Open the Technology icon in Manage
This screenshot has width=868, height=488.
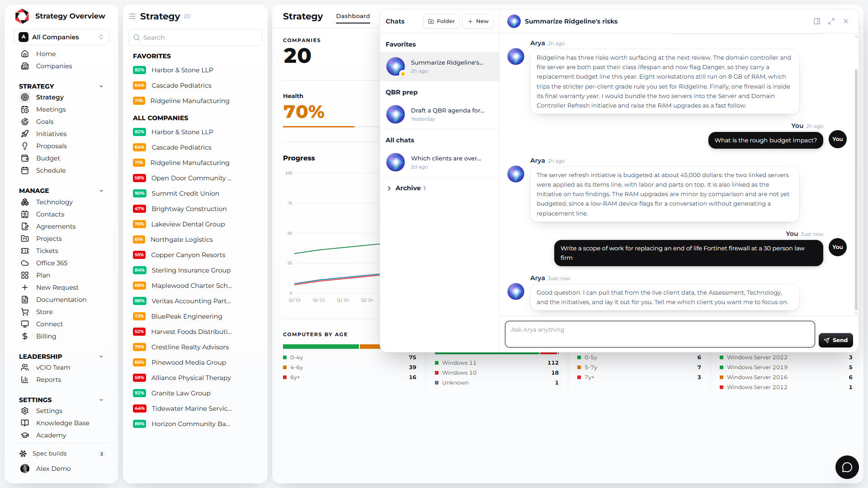pyautogui.click(x=25, y=202)
